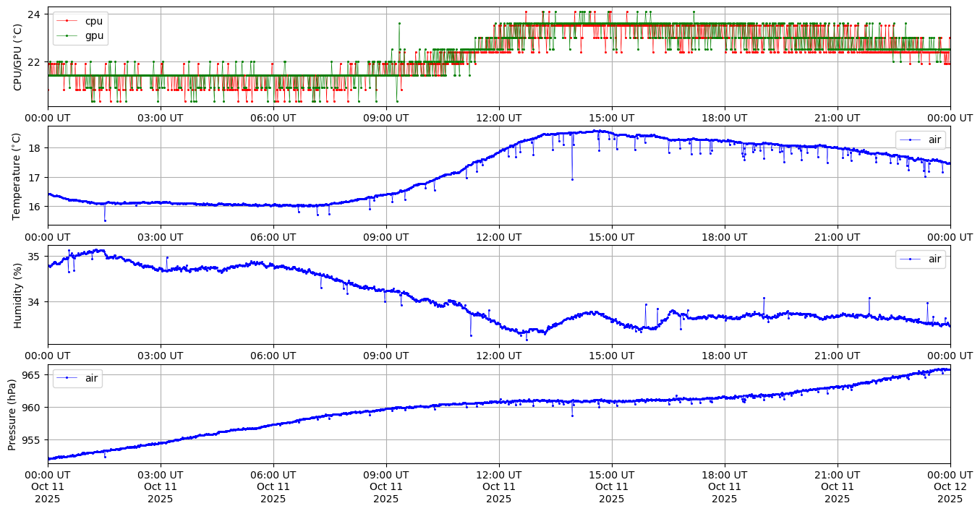Click the Humidity (%) y-axis label
Screen dimensions: 980x511
coord(18,295)
